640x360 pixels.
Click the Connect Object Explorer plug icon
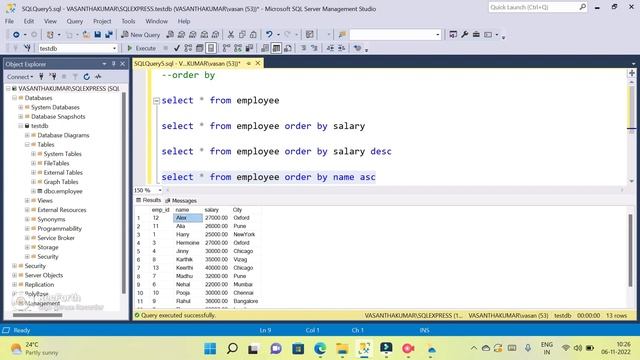pos(41,76)
